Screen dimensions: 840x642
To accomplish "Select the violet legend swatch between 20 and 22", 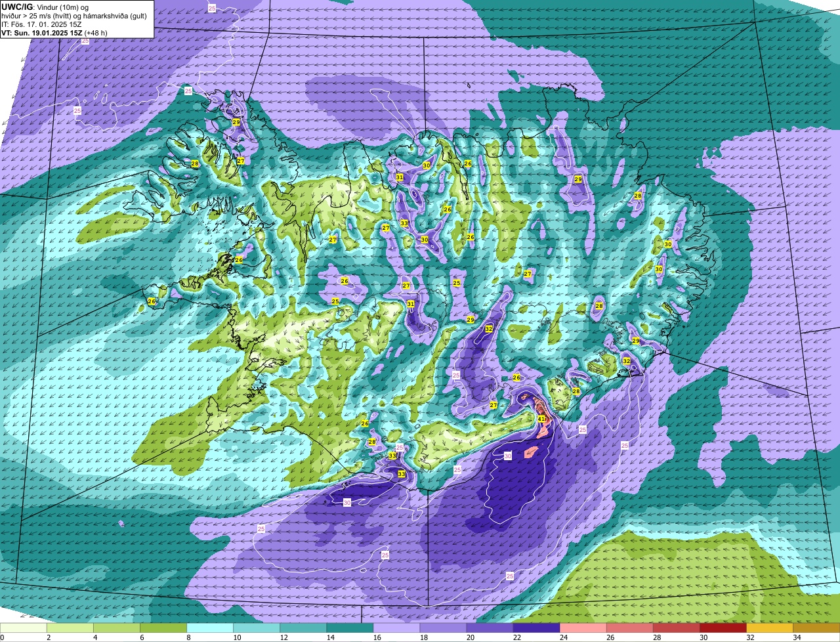I will [490, 628].
